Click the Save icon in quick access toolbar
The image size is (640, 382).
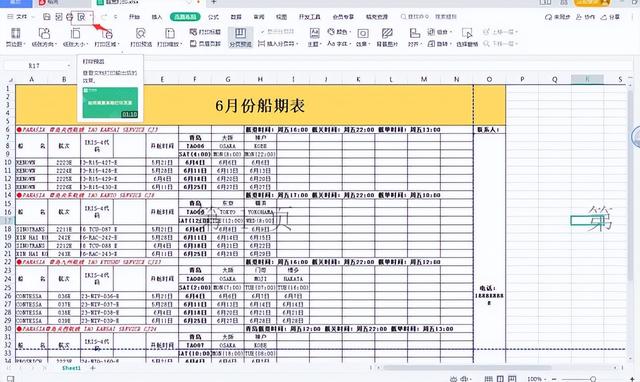[x=47, y=17]
